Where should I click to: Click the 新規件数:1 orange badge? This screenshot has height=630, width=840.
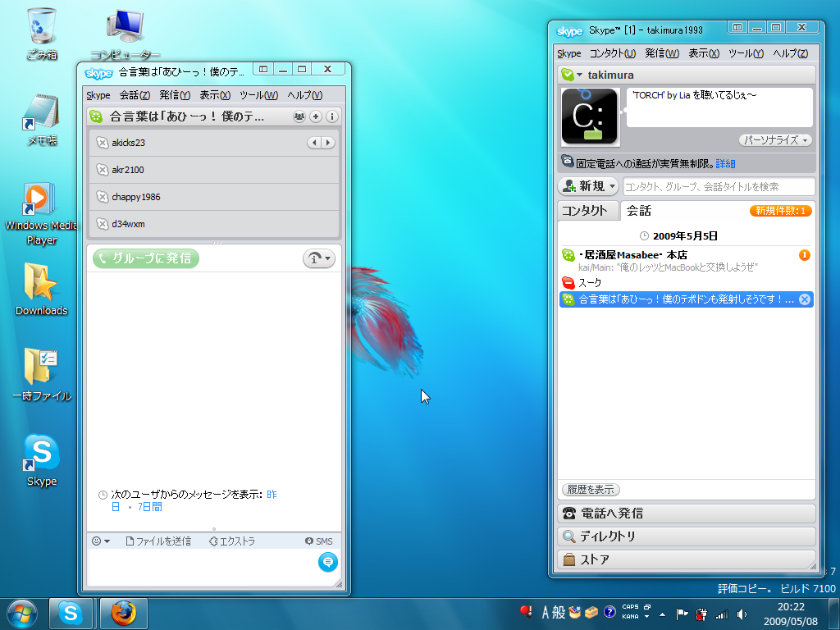(781, 211)
